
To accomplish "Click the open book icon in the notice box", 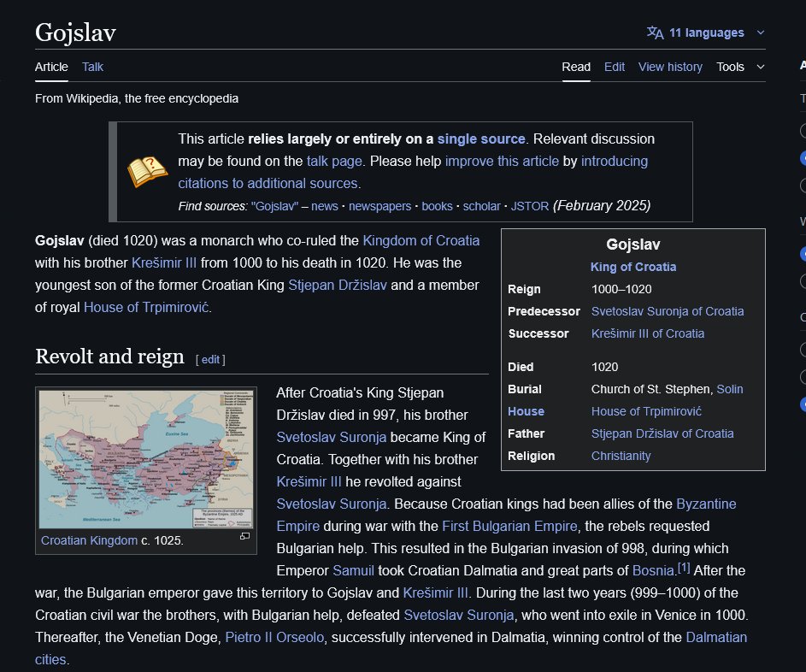I will click(x=146, y=168).
